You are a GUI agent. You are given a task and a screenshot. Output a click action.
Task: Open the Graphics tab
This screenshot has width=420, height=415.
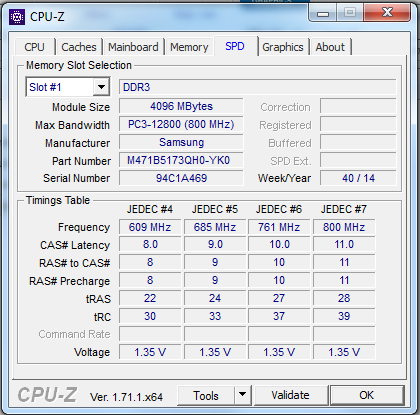point(283,47)
